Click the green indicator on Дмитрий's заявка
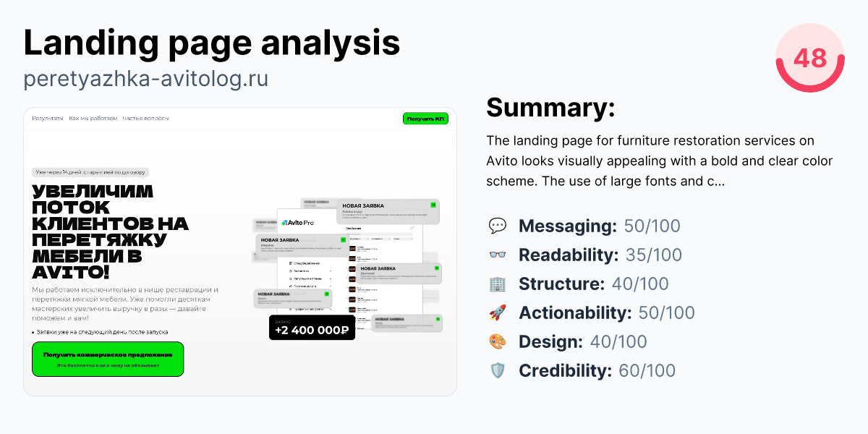The width and height of the screenshot is (868, 434). coord(436,268)
